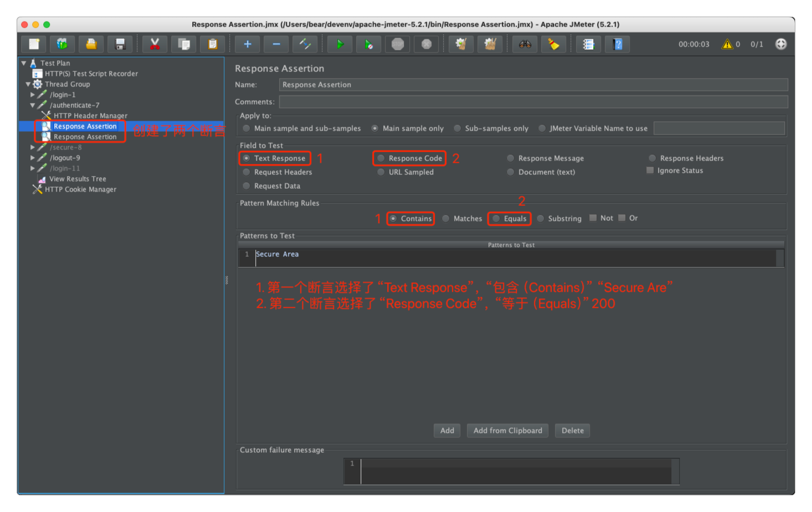Choose Text Response field to test

pos(274,158)
